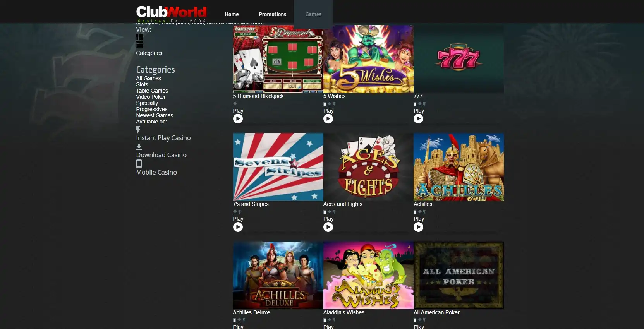This screenshot has width=644, height=329.
Task: Click the Mobile Casino phone icon
Action: (139, 164)
